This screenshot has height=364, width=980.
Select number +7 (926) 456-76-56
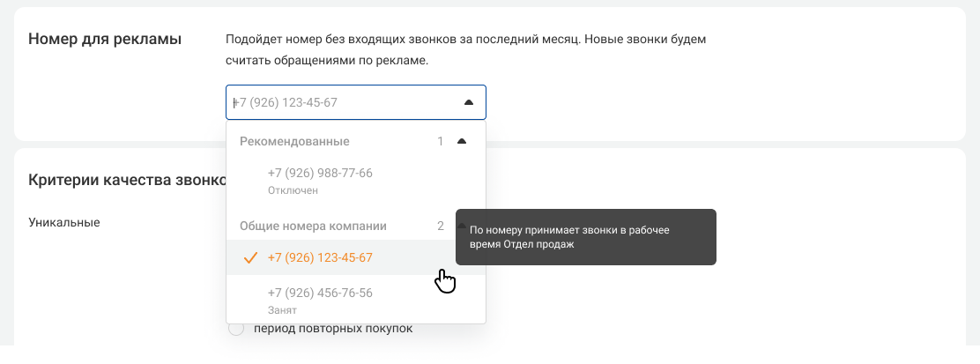[x=320, y=293]
